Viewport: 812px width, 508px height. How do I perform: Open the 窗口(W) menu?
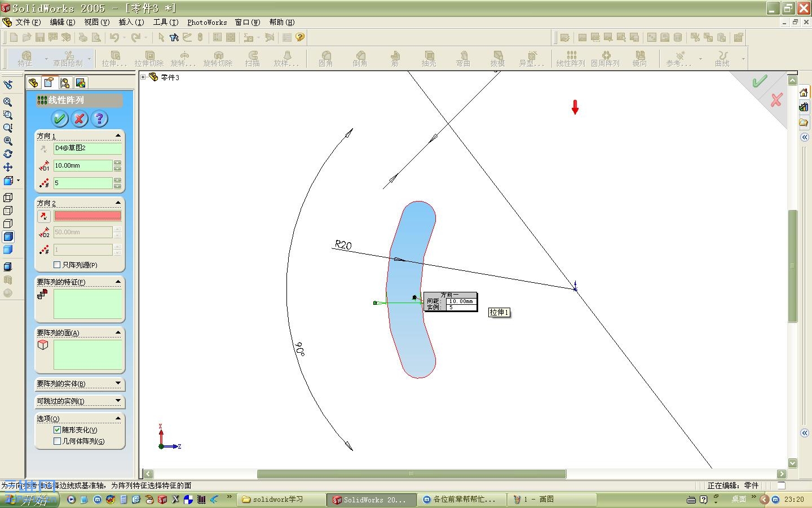coord(248,22)
